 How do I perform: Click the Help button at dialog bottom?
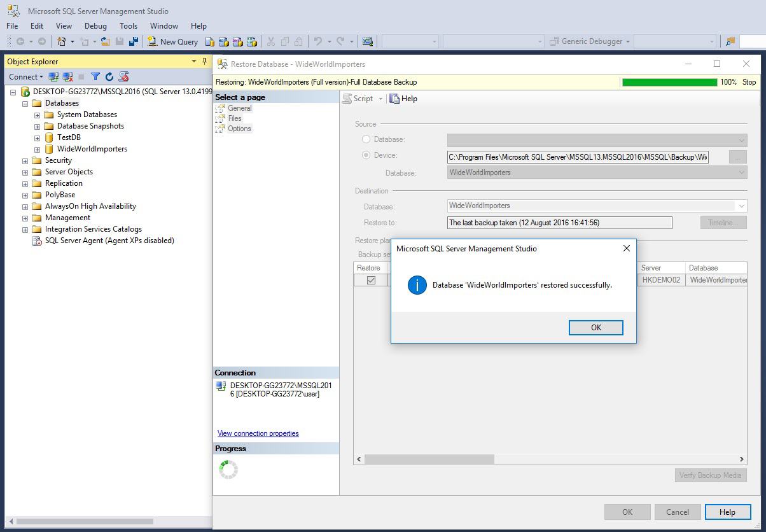point(727,512)
